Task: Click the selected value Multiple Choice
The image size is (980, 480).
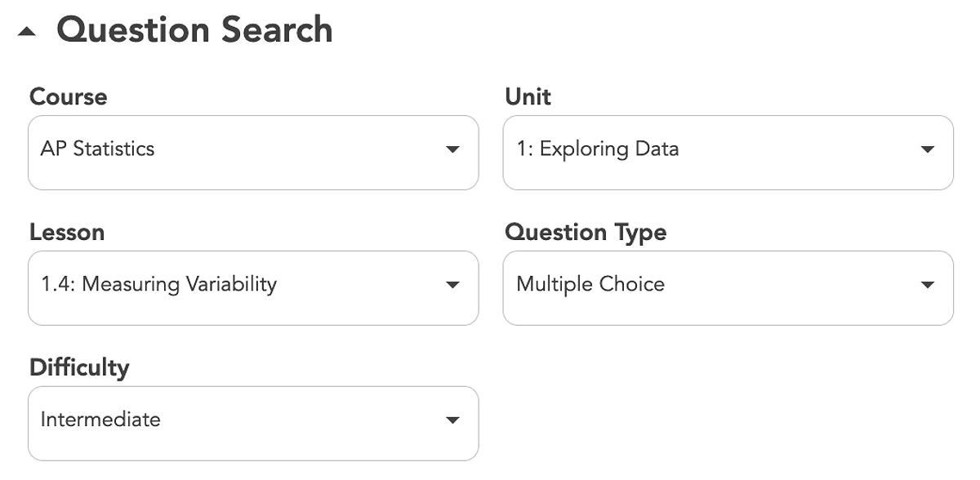Action: (590, 284)
